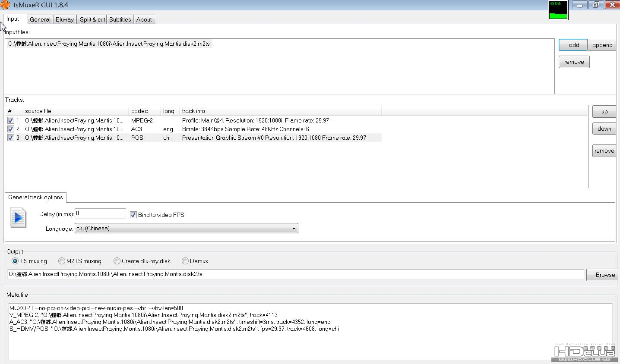The image size is (620, 364).
Task: Open the CPU usage monitor gadget
Action: pos(558,10)
